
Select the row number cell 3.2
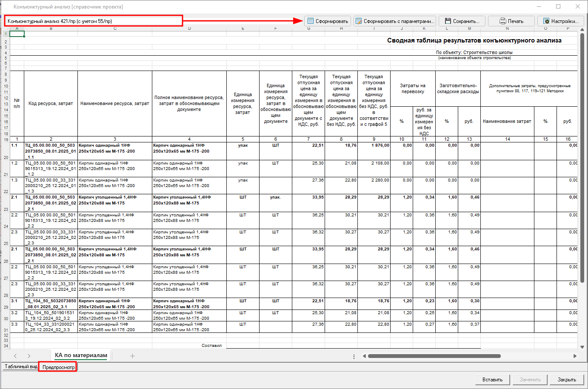[x=17, y=315]
